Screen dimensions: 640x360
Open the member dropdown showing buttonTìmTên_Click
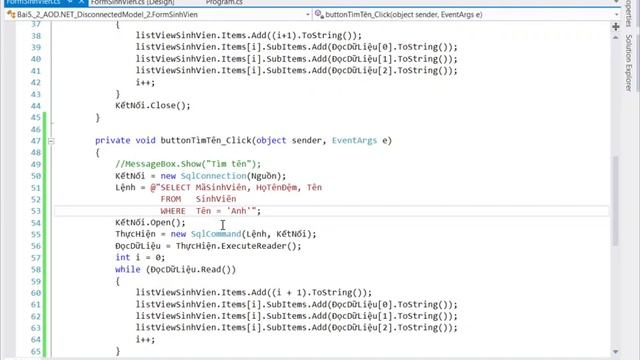click(467, 15)
